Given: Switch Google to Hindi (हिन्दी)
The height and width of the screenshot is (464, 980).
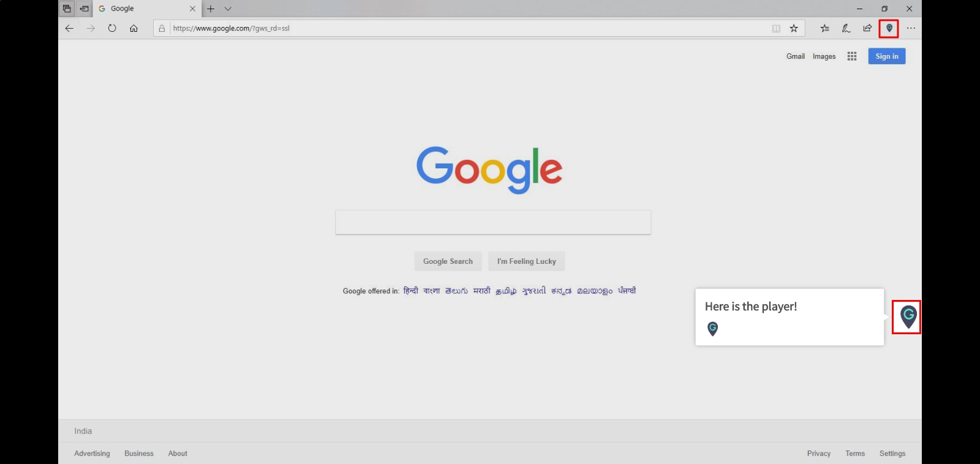Looking at the screenshot, I should [x=410, y=291].
